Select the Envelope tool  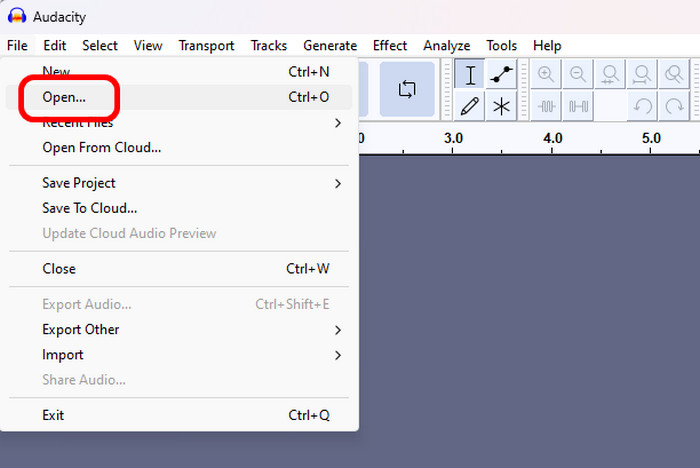(x=501, y=75)
